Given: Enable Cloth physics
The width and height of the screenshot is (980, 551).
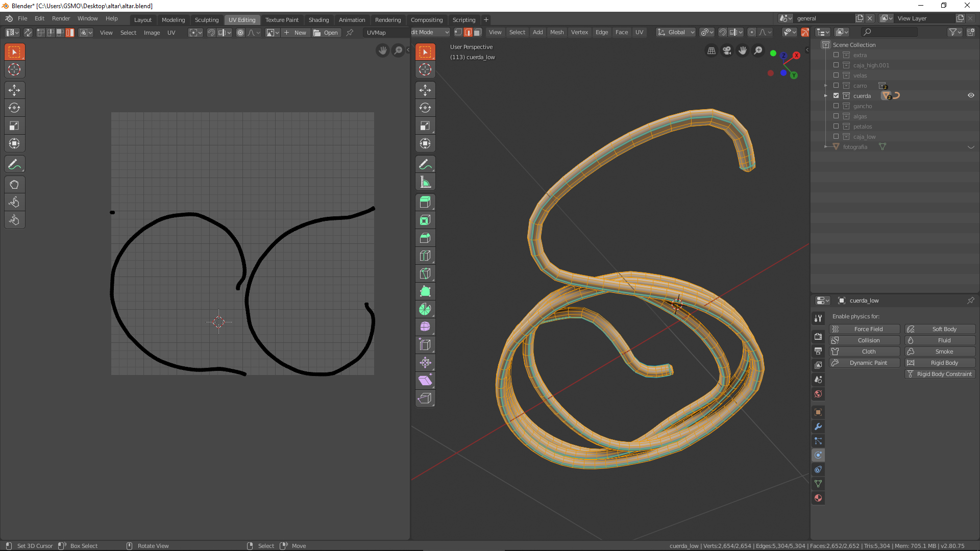Looking at the screenshot, I should (865, 352).
